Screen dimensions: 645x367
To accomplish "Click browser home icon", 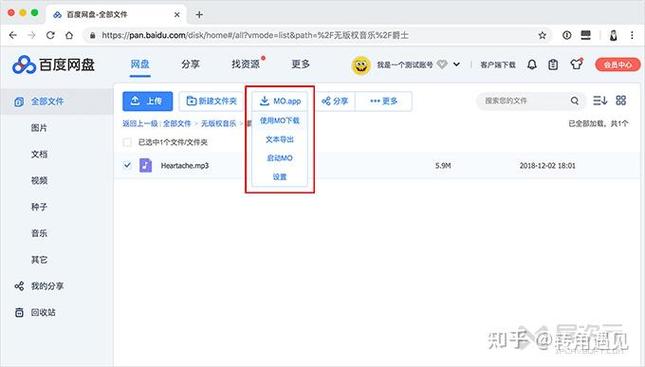I will coord(70,35).
